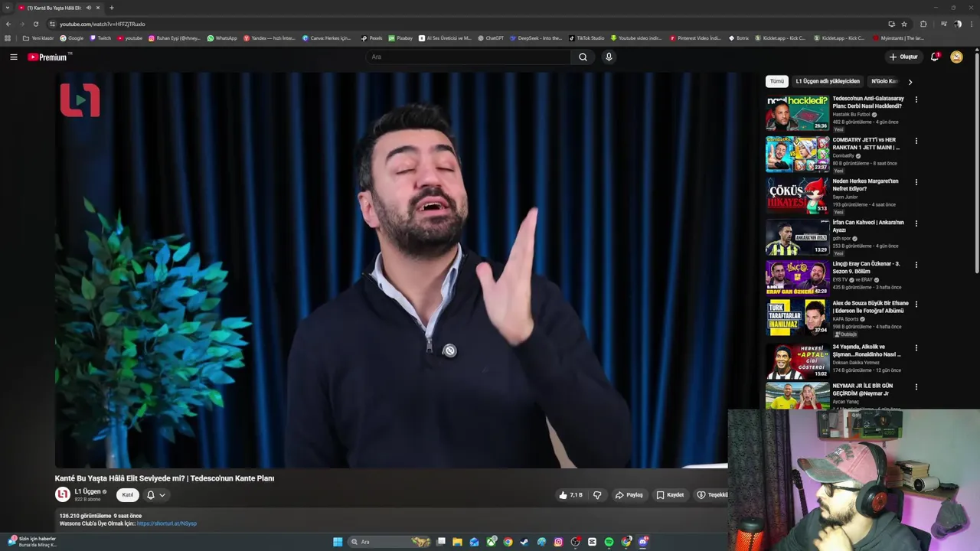The width and height of the screenshot is (980, 551).
Task: Open the Twitch bookmark
Action: 100,37
